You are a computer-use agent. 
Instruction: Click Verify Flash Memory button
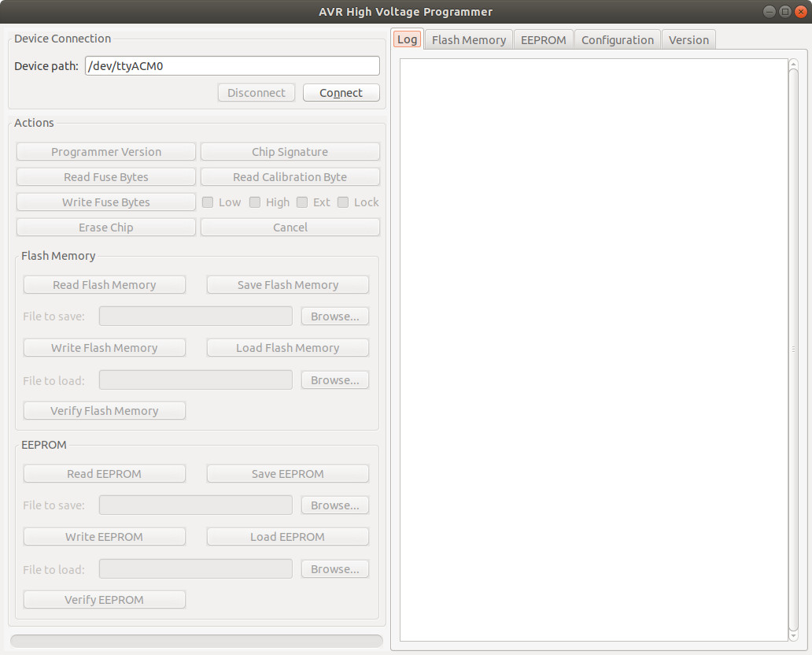105,410
